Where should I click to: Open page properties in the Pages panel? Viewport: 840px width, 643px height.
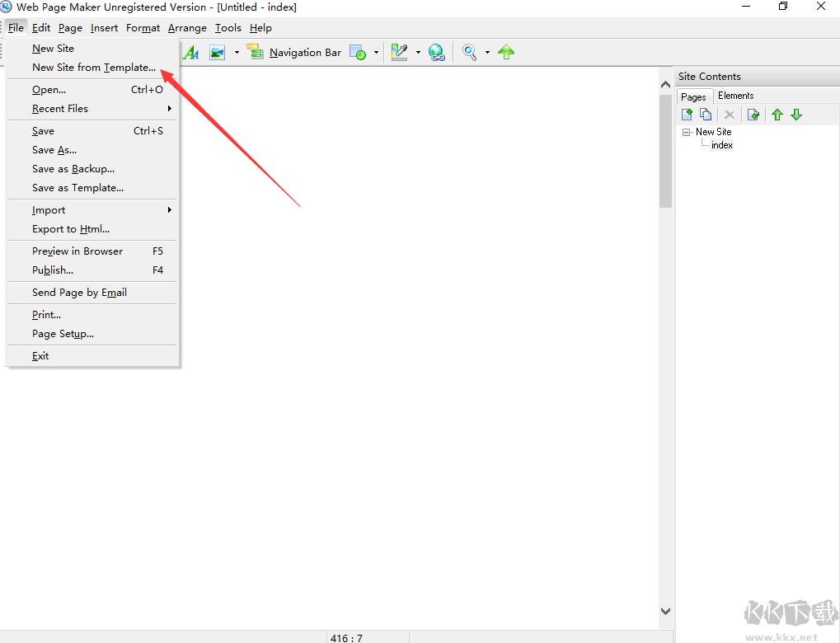pyautogui.click(x=753, y=114)
